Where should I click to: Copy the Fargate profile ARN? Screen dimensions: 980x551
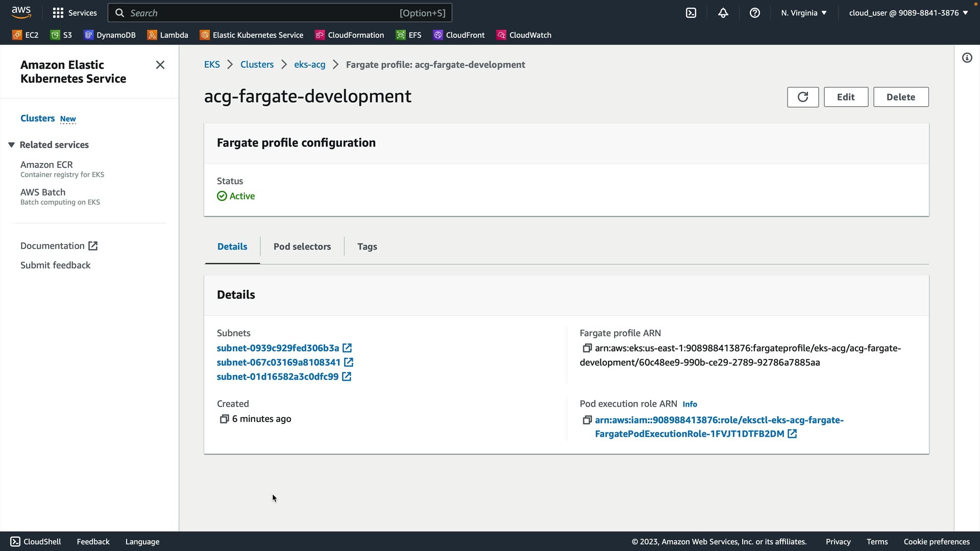tap(587, 348)
